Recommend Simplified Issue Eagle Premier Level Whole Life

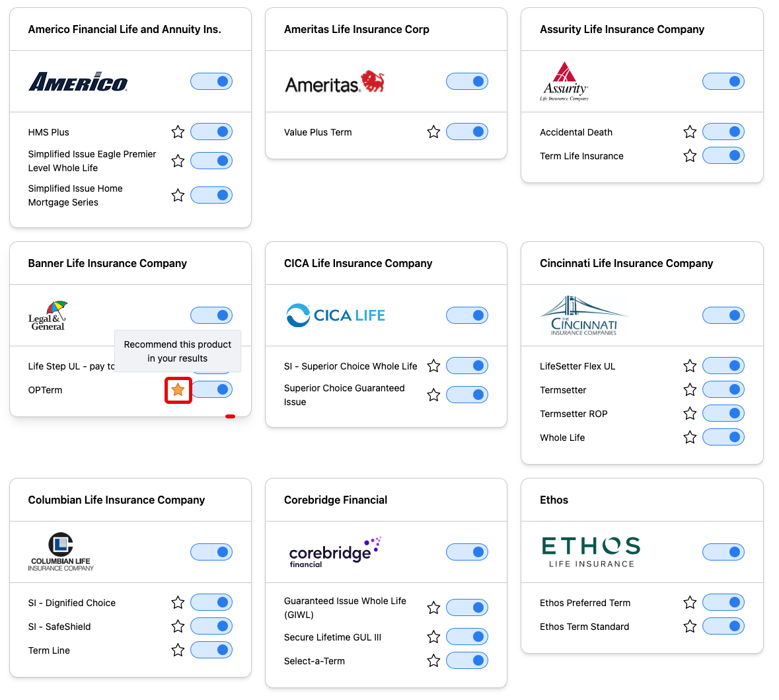pyautogui.click(x=178, y=161)
